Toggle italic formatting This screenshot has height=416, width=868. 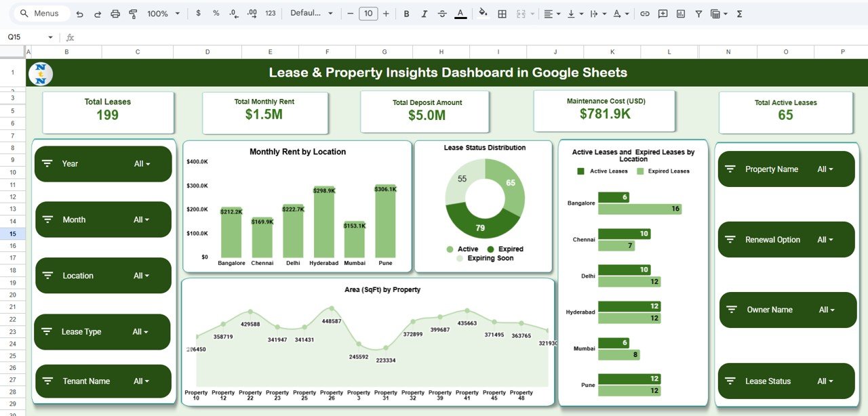(423, 13)
